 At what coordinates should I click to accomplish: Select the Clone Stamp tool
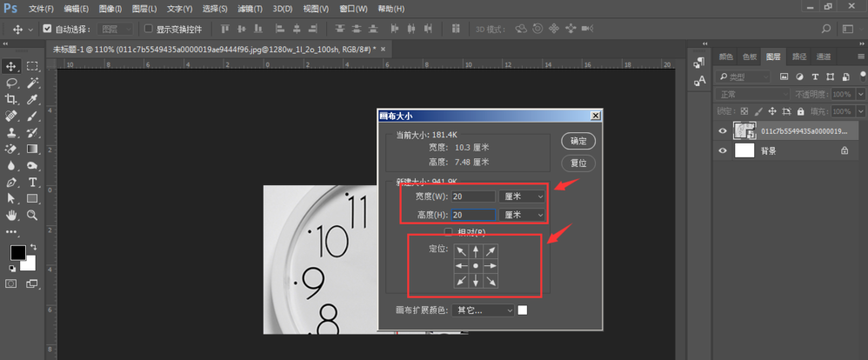click(x=10, y=132)
